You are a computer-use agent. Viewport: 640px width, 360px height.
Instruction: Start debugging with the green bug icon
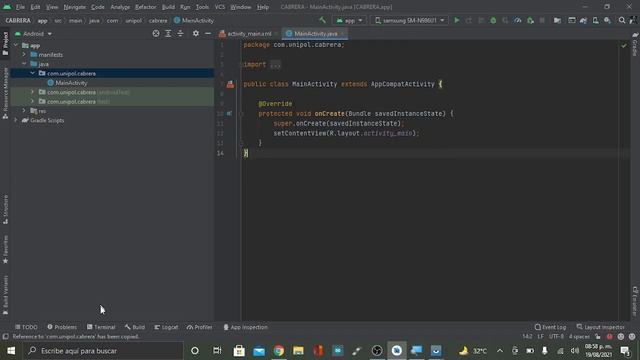pyautogui.click(x=493, y=20)
